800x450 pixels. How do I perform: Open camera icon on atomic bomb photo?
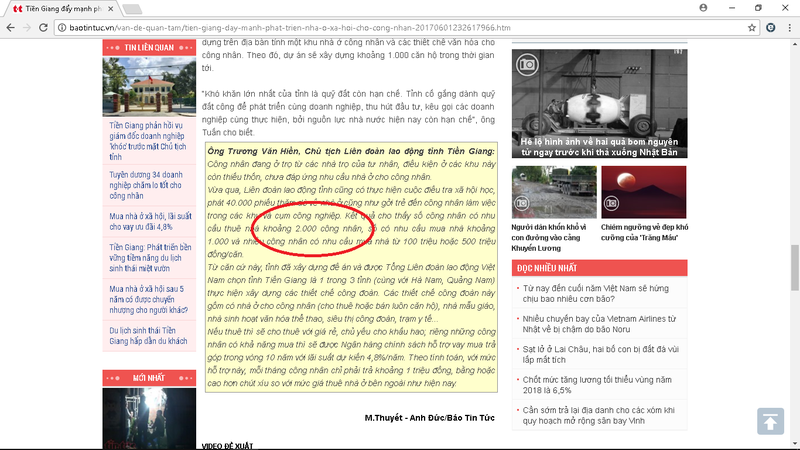pyautogui.click(x=527, y=65)
